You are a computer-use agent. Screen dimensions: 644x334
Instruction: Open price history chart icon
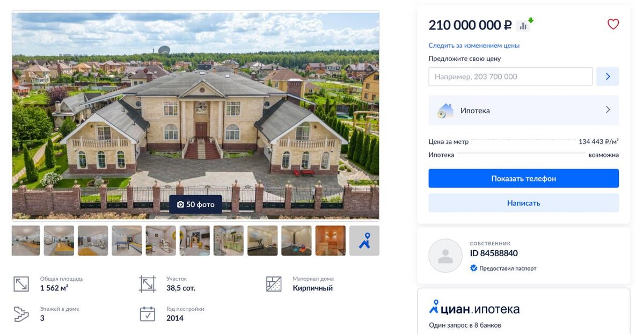(525, 25)
